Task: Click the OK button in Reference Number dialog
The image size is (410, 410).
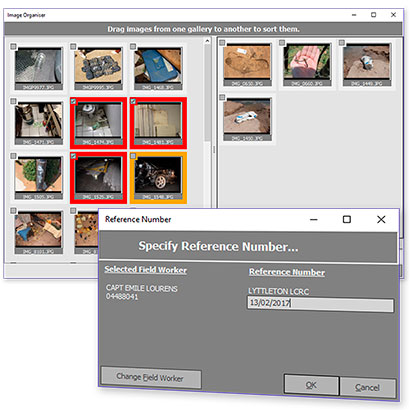Action: 311,385
